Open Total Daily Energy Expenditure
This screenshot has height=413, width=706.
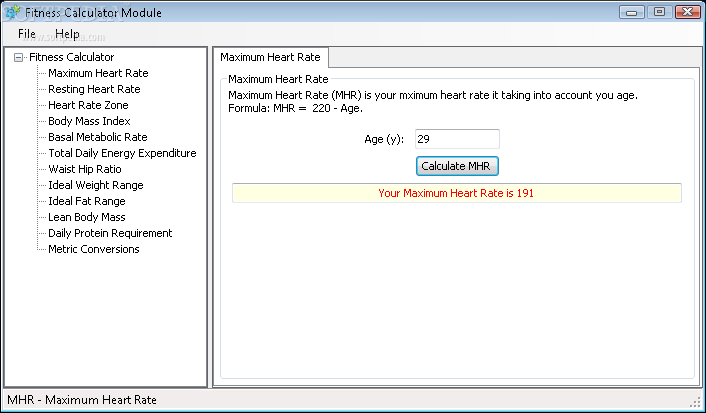(122, 153)
